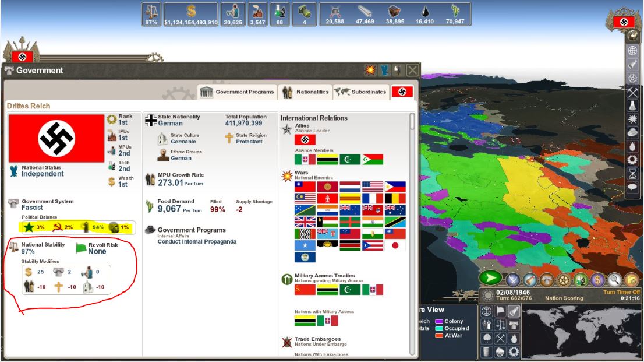Open the ship-wheel industry panel
This screenshot has height=362, width=644.
[564, 280]
